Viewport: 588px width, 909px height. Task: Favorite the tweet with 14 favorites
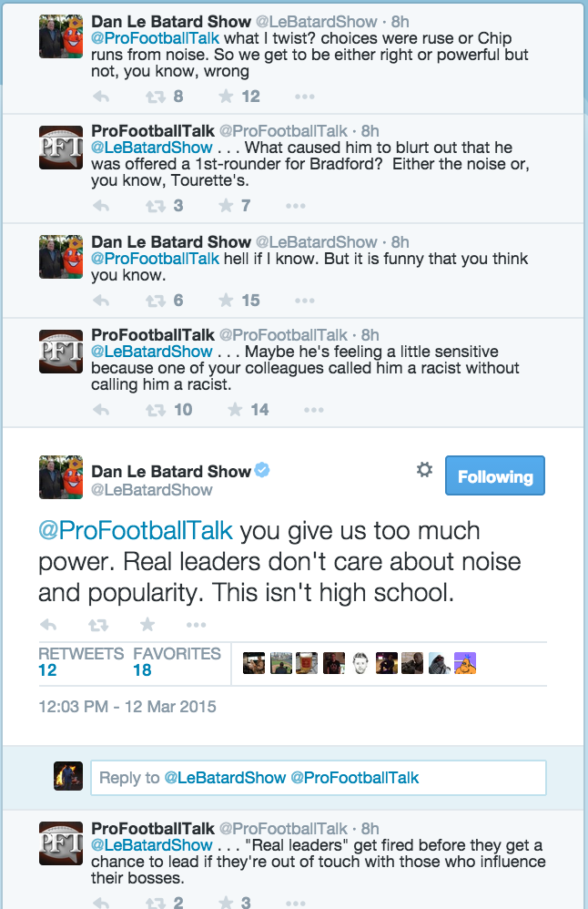[236, 410]
